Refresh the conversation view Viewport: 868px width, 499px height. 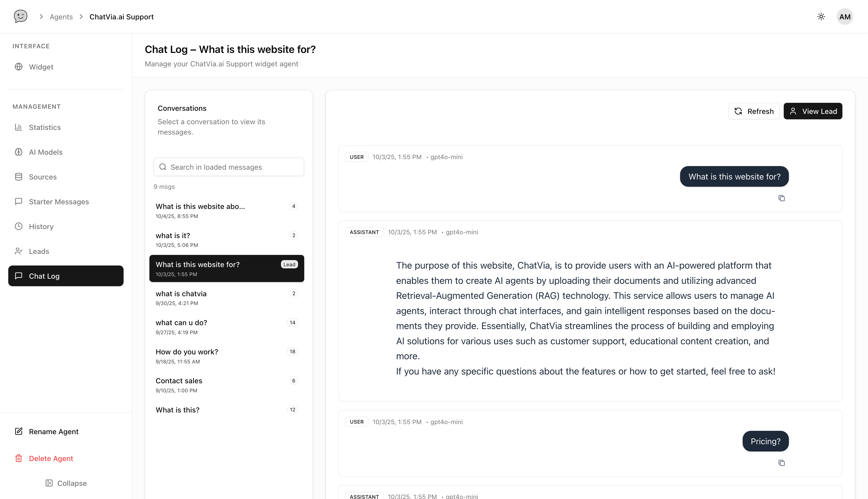754,111
